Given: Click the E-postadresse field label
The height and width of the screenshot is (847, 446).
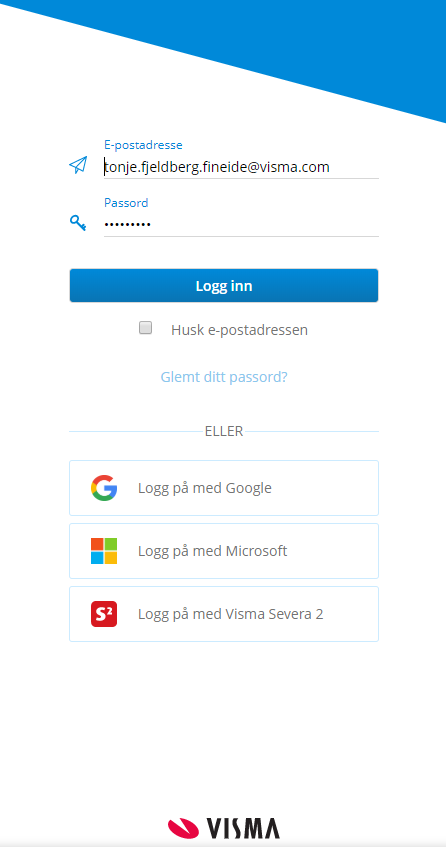Looking at the screenshot, I should click(x=143, y=145).
